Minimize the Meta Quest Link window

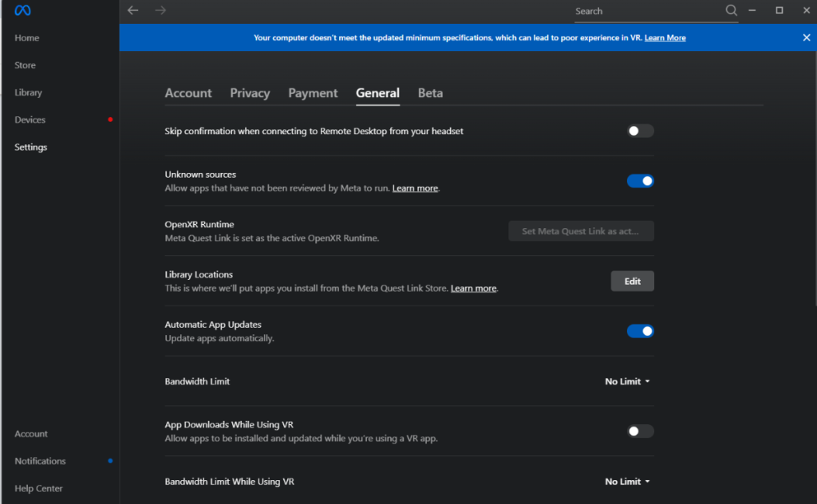(752, 10)
